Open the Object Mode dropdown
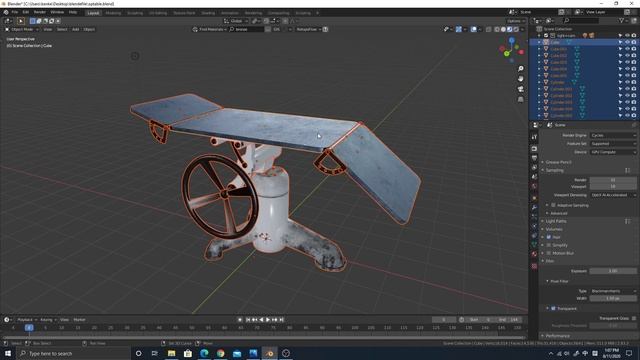This screenshot has width=640, height=360. pyautogui.click(x=22, y=29)
